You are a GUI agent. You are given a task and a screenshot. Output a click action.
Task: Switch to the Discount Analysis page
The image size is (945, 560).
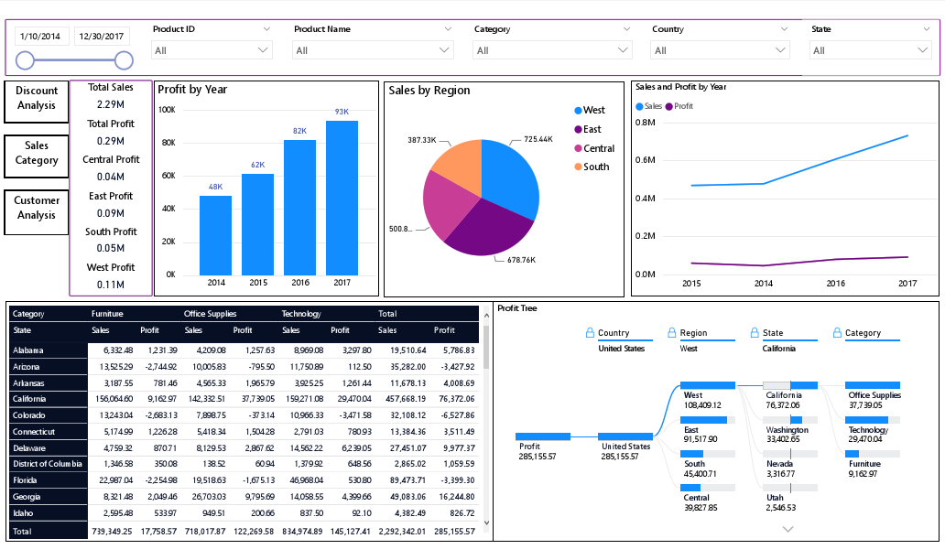click(x=36, y=99)
